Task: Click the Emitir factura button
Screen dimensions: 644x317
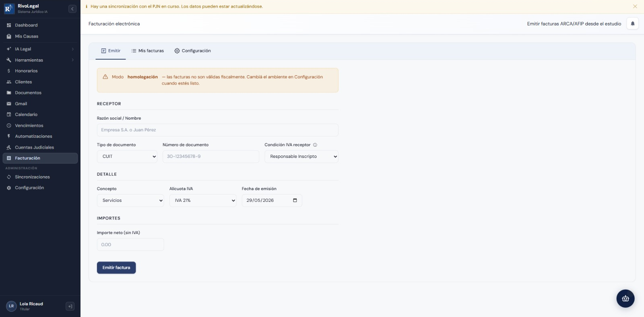Action: click(x=116, y=268)
